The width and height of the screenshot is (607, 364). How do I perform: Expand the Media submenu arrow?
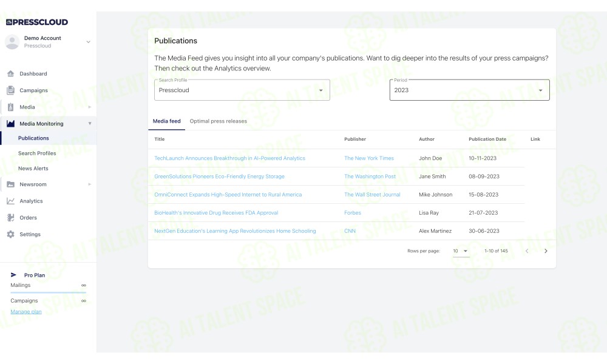point(90,107)
